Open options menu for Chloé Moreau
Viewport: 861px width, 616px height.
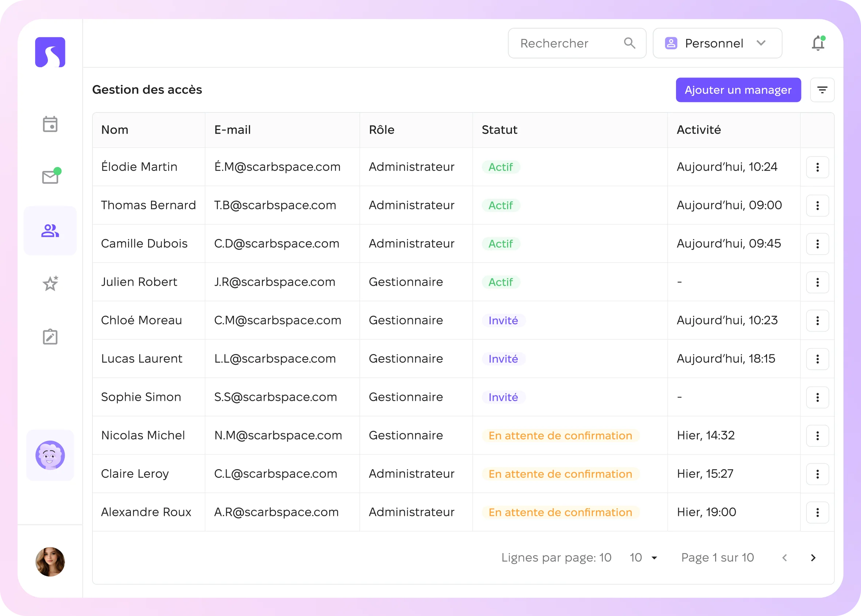tap(817, 320)
